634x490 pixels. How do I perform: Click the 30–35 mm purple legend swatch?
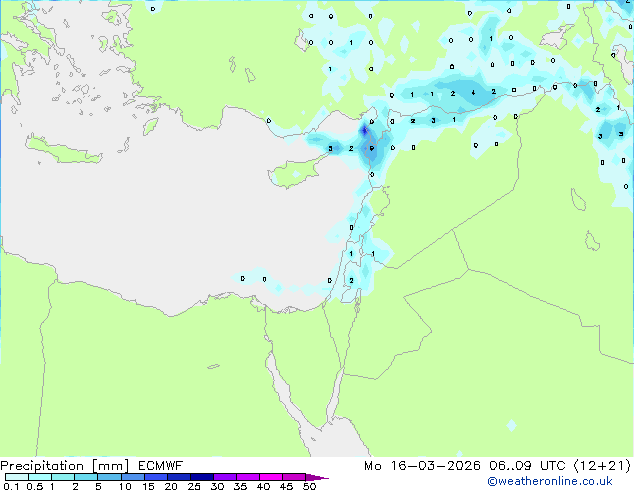tap(225, 477)
